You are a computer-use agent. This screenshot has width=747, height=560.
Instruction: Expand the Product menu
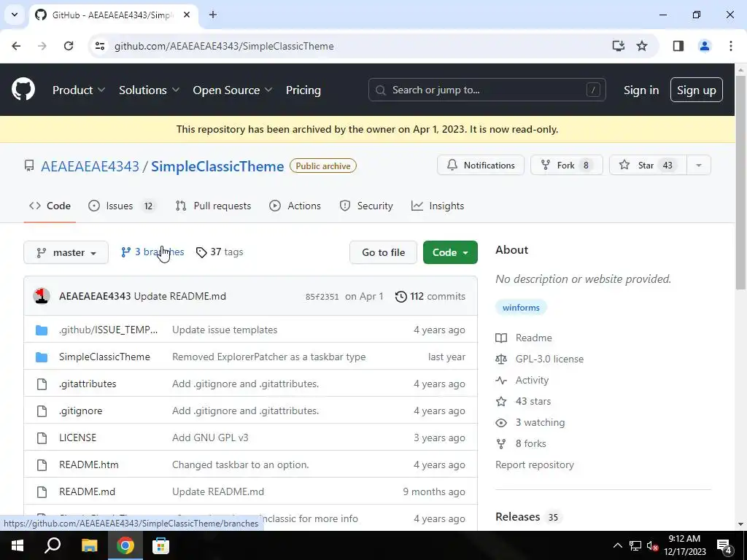point(79,90)
